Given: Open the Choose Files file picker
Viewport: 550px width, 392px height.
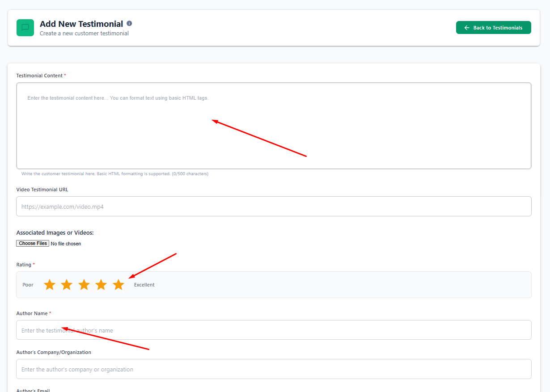Looking at the screenshot, I should point(33,244).
